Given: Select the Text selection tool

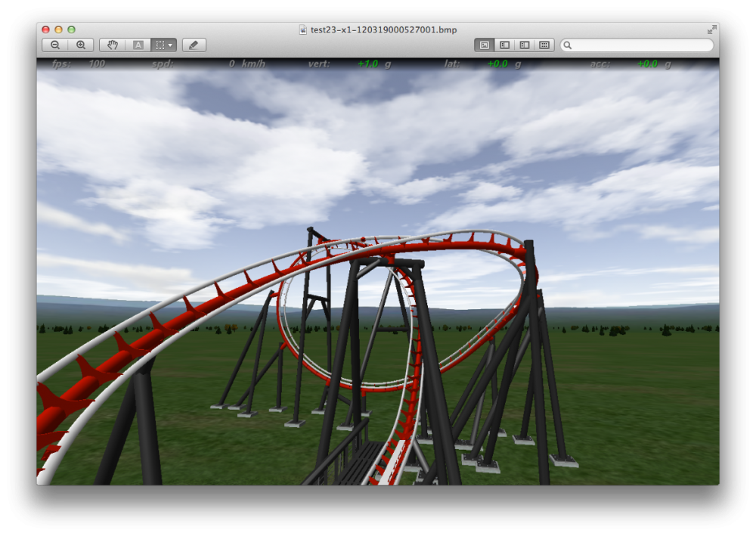Looking at the screenshot, I should pos(138,45).
